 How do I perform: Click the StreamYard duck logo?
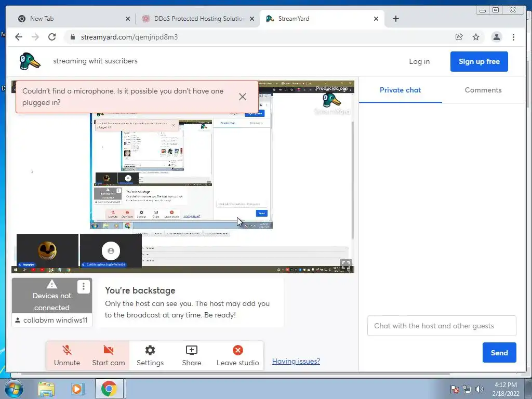coord(30,61)
